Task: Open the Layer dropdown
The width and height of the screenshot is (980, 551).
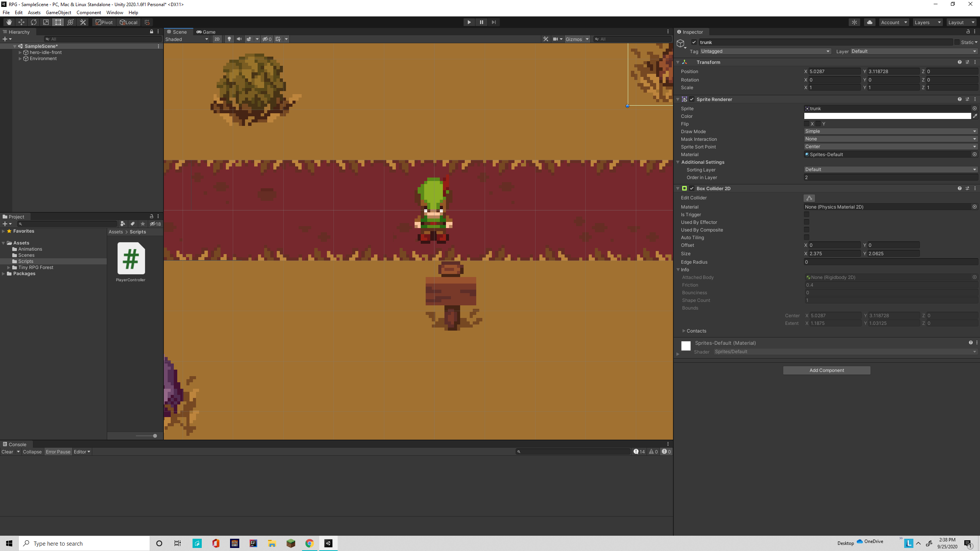Action: 914,51
